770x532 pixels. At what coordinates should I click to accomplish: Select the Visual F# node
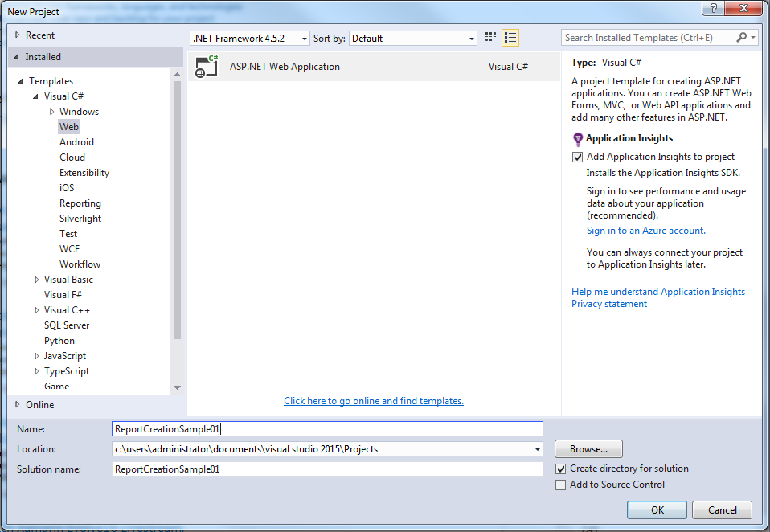[63, 294]
